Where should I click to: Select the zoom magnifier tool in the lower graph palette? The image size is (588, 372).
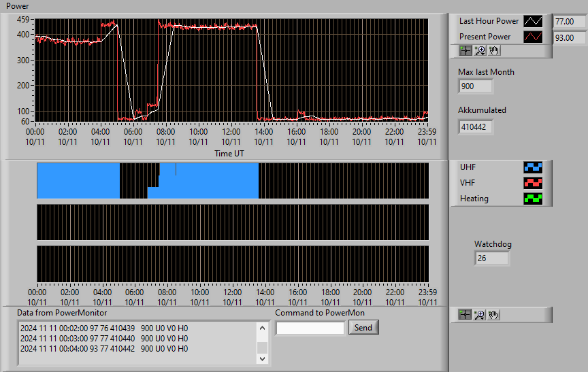[479, 315]
